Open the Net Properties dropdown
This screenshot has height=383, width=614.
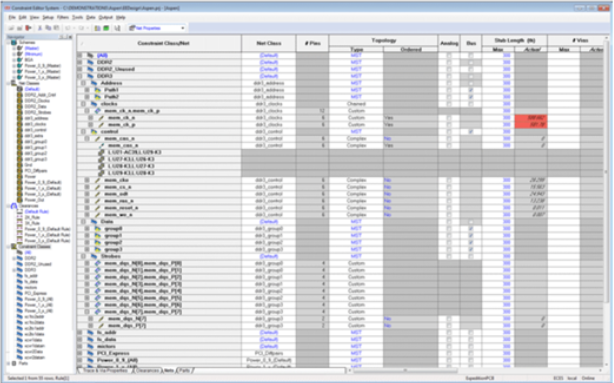point(182,28)
